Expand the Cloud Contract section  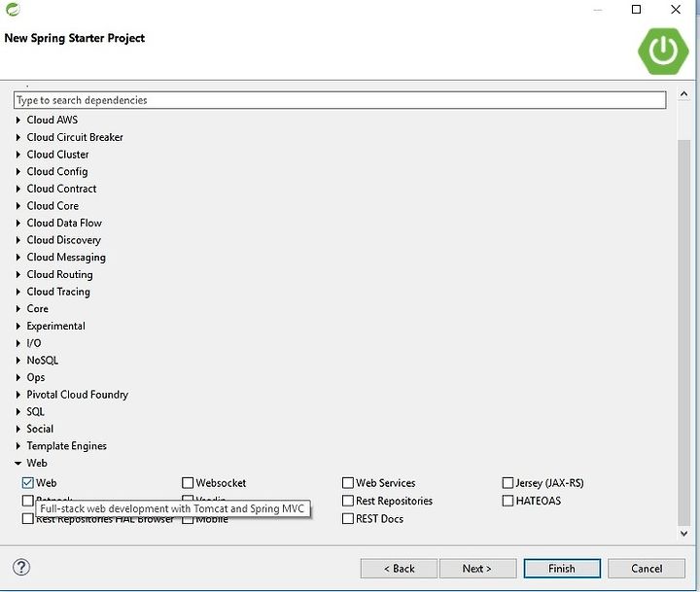[17, 189]
